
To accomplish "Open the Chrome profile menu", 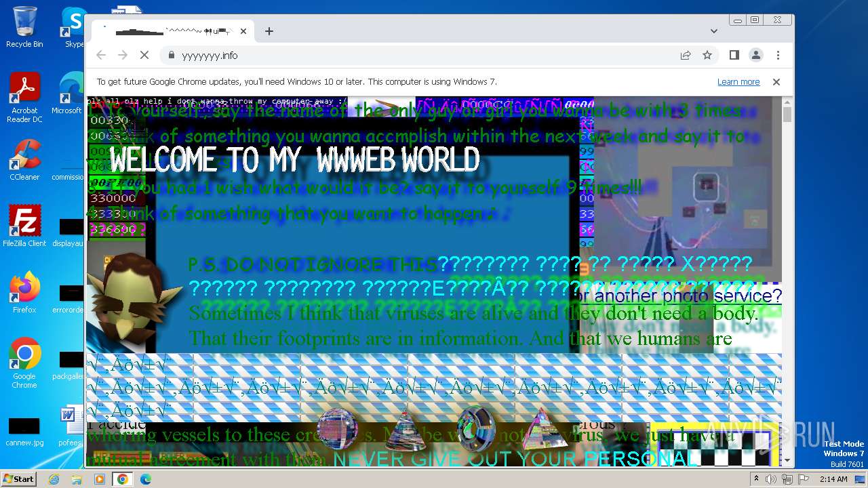I will 755,55.
